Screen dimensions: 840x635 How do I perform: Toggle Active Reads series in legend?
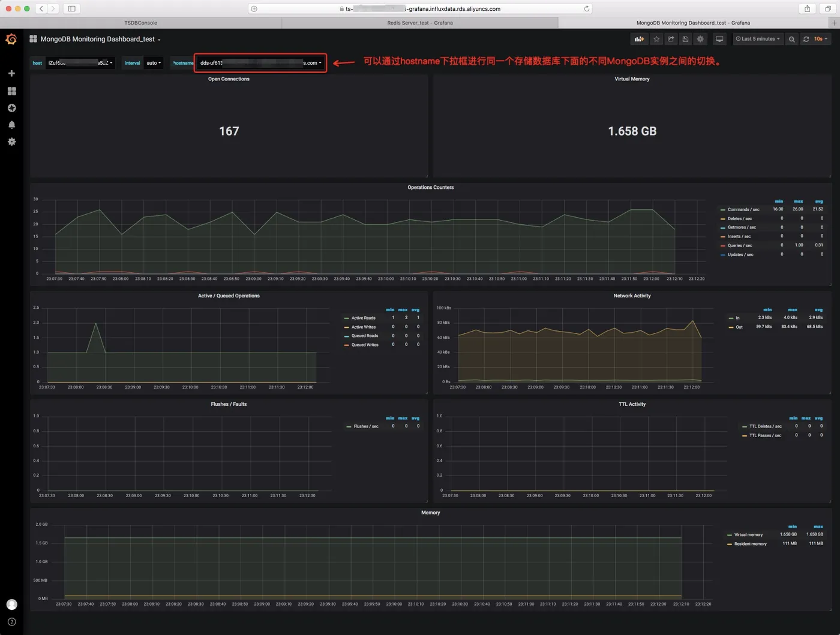click(x=363, y=318)
